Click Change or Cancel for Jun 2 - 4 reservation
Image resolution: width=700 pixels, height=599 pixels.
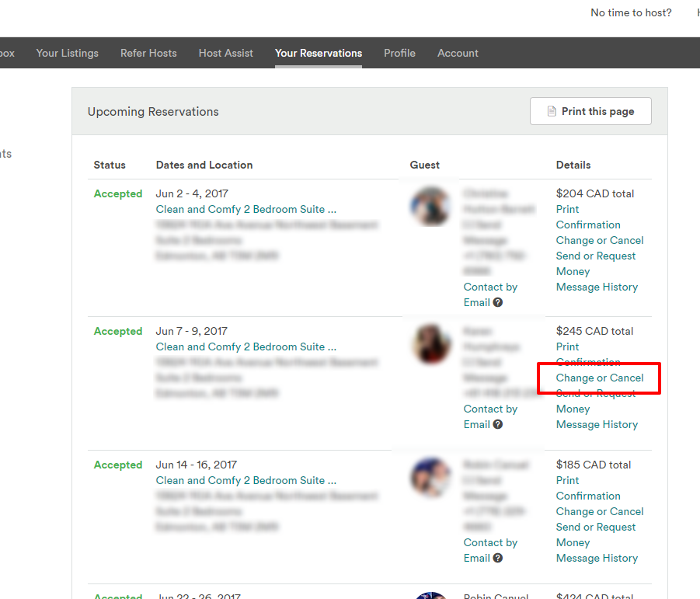tap(600, 240)
